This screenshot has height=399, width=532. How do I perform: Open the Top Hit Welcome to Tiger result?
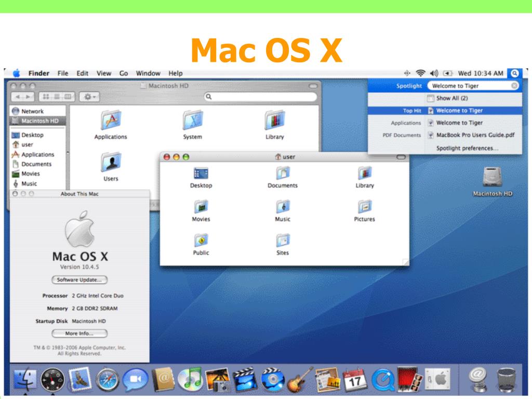click(445, 111)
